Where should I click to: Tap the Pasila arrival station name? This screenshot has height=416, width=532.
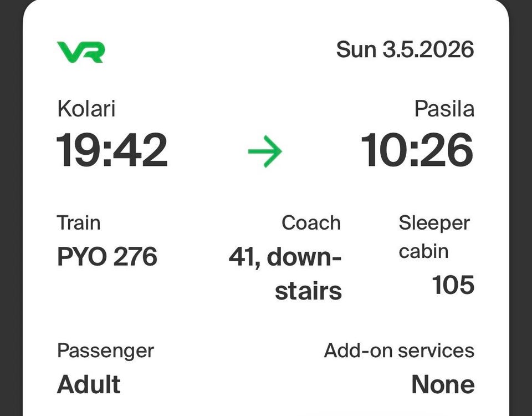(444, 109)
